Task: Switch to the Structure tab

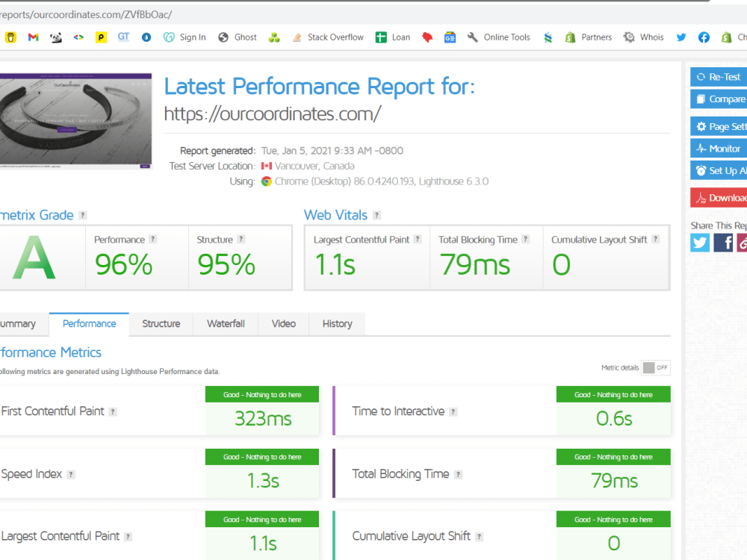Action: point(161,324)
